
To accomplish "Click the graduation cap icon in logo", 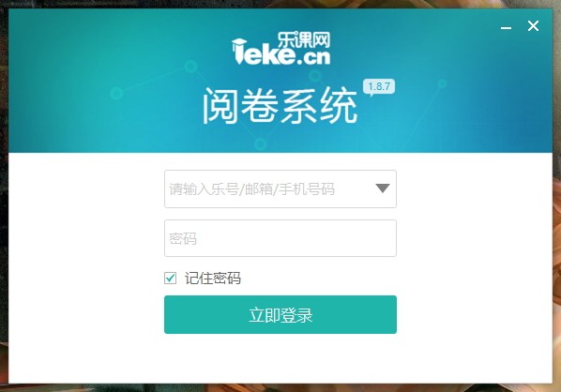I will coord(239,46).
